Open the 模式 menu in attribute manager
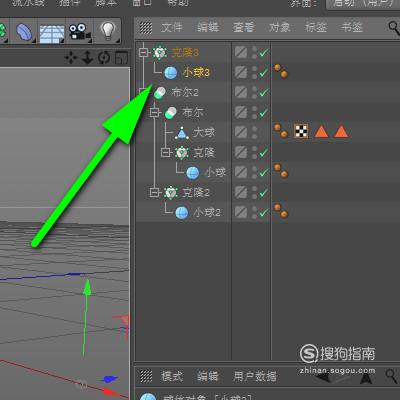 coord(172,376)
